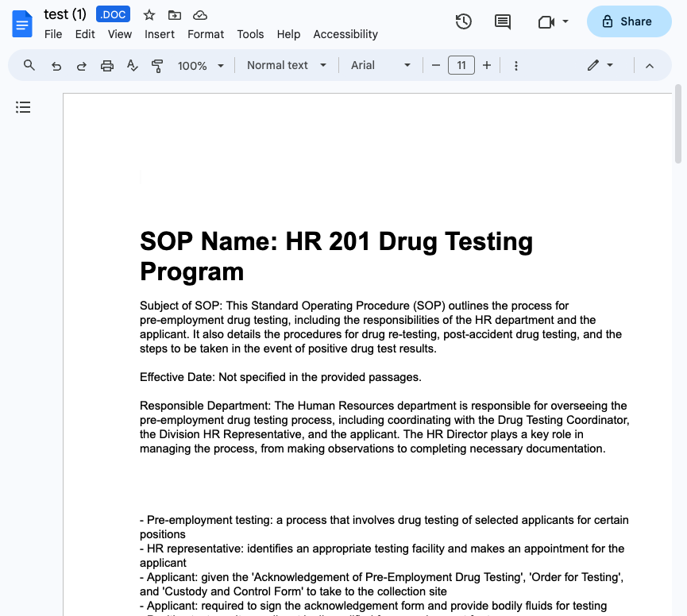The image size is (687, 616).
Task: Open the View menu
Action: [120, 34]
